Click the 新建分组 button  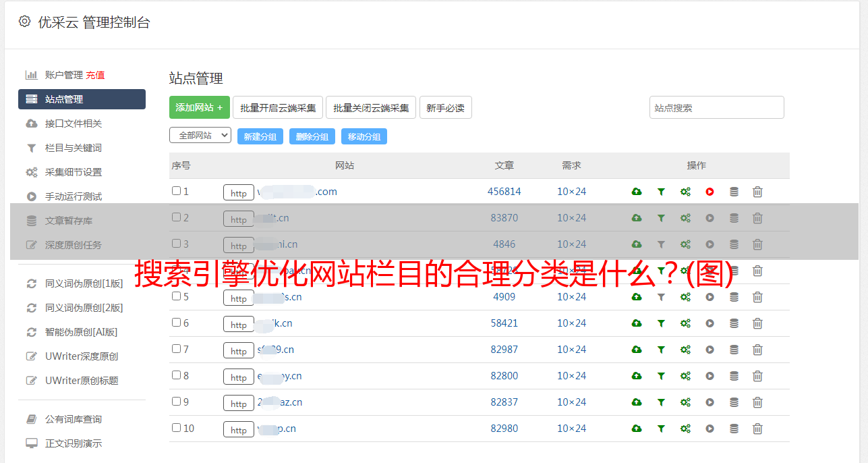point(260,136)
